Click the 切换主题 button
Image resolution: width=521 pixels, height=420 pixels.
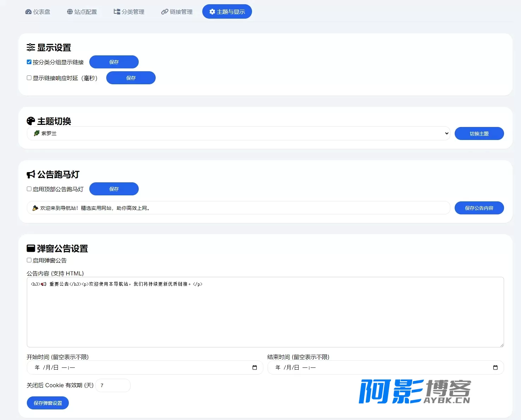[x=479, y=134]
